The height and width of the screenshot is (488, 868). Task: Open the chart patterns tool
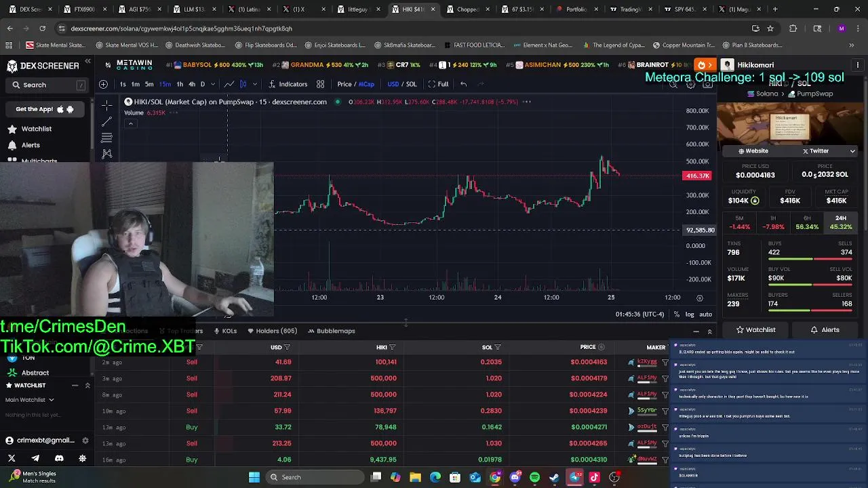click(x=106, y=154)
